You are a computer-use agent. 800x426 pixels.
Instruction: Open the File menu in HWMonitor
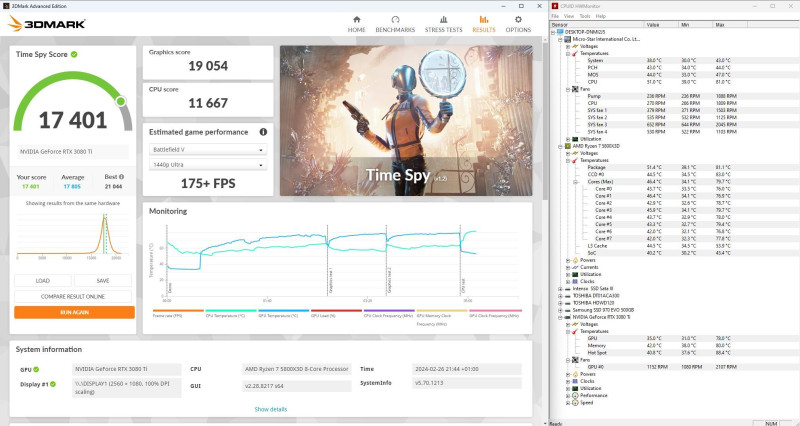[555, 16]
